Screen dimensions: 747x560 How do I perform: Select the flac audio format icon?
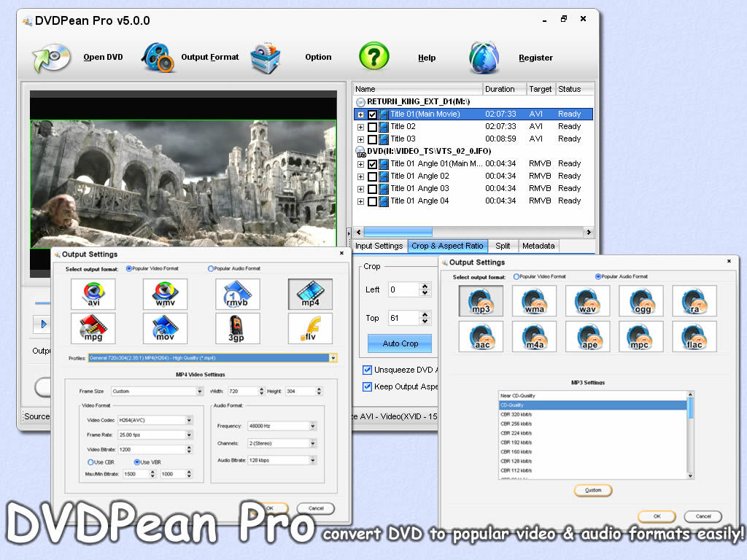[694, 337]
